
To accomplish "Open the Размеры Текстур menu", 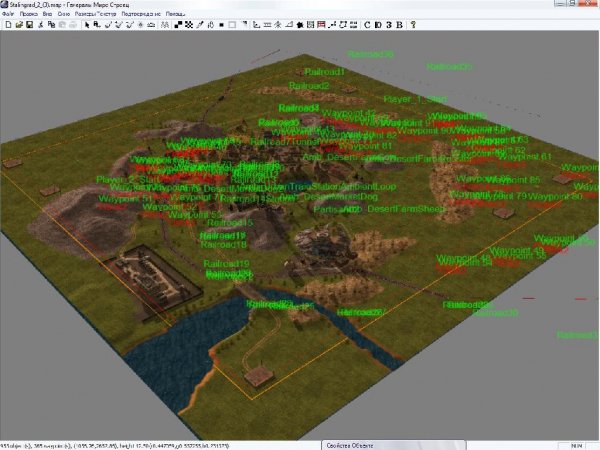I will click(95, 14).
